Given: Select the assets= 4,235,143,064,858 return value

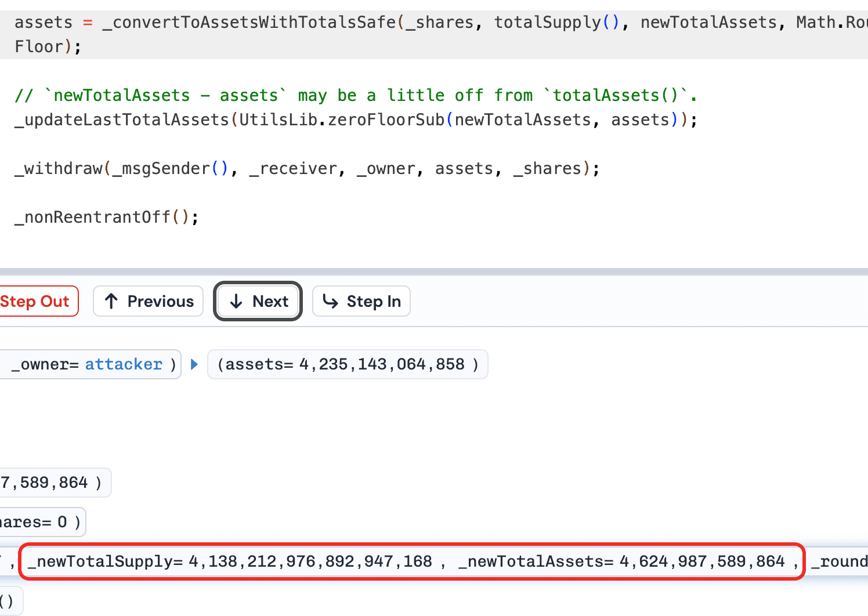Looking at the screenshot, I should [x=347, y=364].
